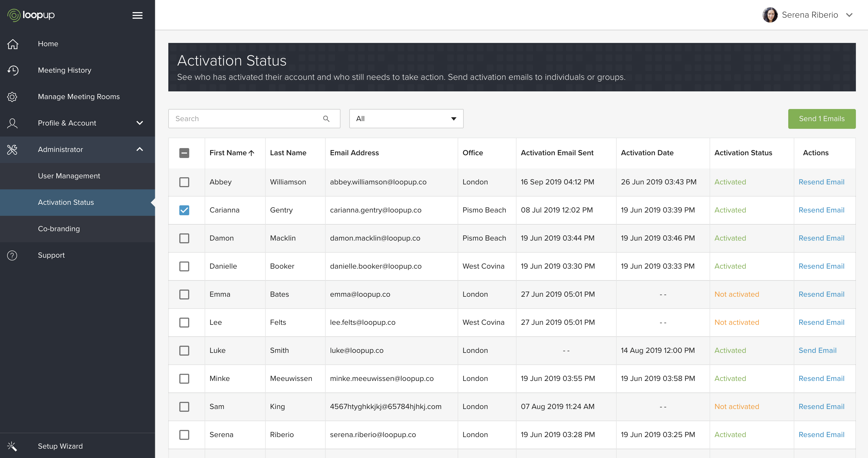The image size is (868, 458).
Task: Click the Manage Meeting Rooms gear icon
Action: coord(12,97)
